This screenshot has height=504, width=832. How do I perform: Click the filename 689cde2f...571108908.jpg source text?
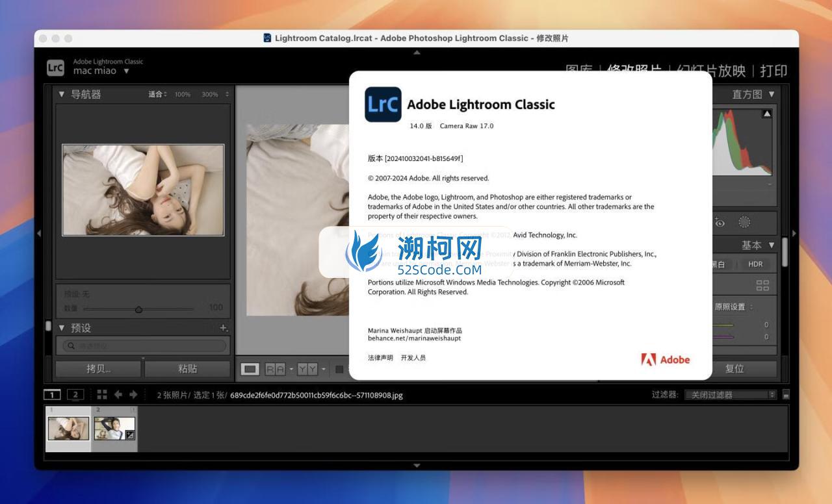(317, 395)
